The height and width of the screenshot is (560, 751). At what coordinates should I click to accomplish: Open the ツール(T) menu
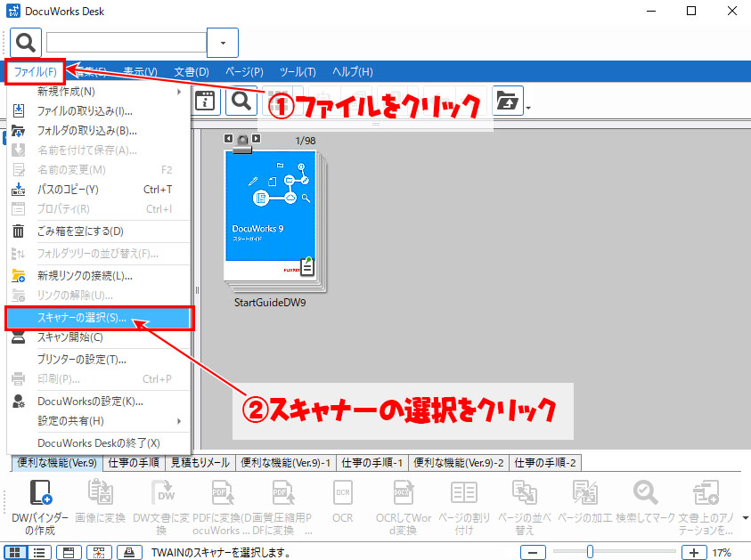[298, 72]
